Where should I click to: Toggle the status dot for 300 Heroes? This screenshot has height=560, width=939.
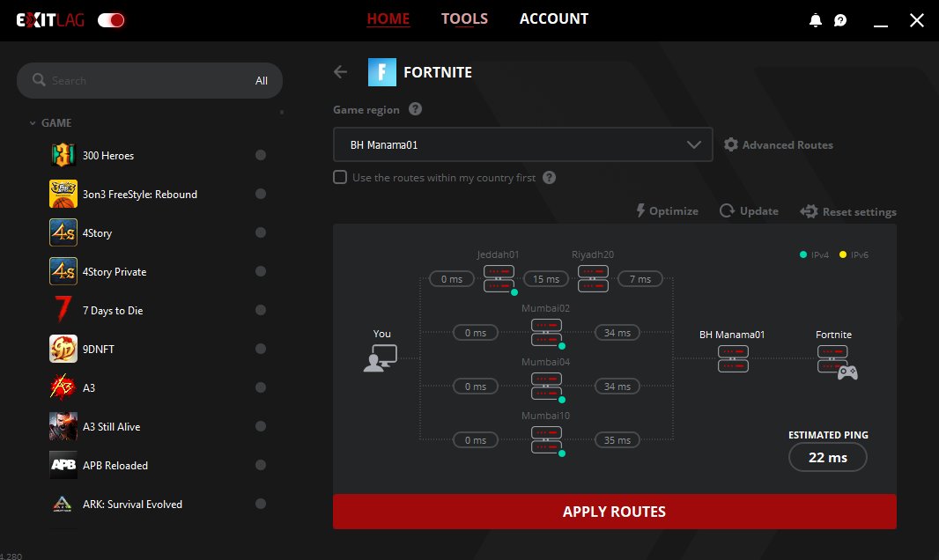coord(261,155)
